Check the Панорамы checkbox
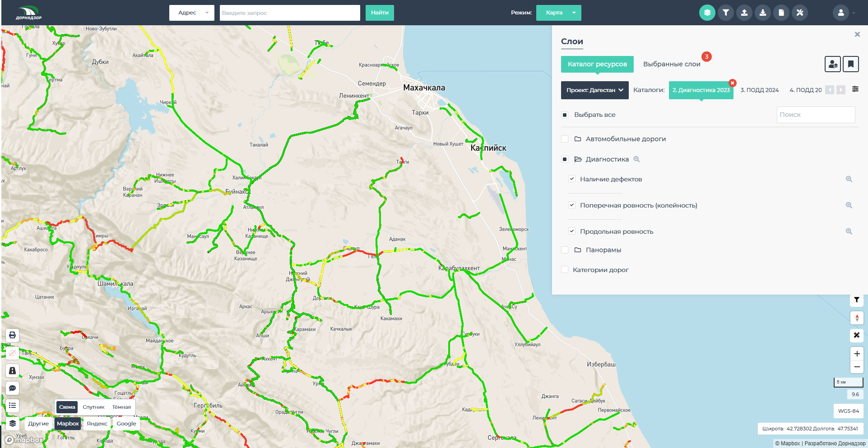 [565, 250]
